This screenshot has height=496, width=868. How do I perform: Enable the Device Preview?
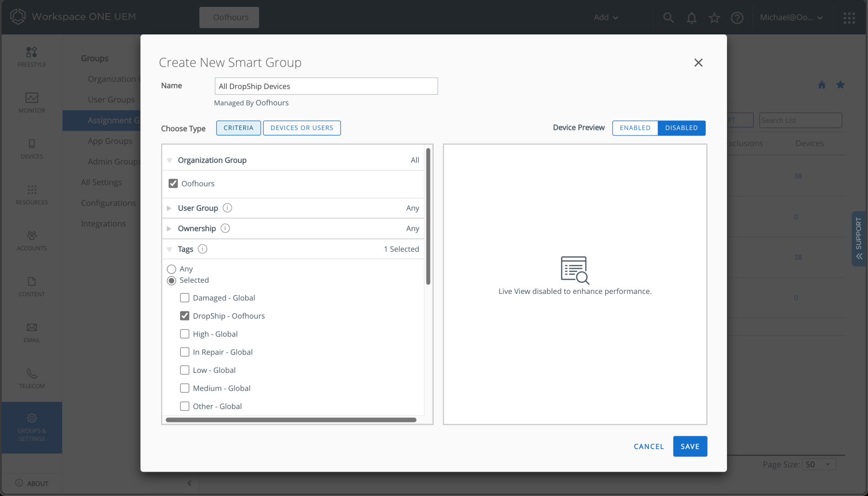pos(635,128)
